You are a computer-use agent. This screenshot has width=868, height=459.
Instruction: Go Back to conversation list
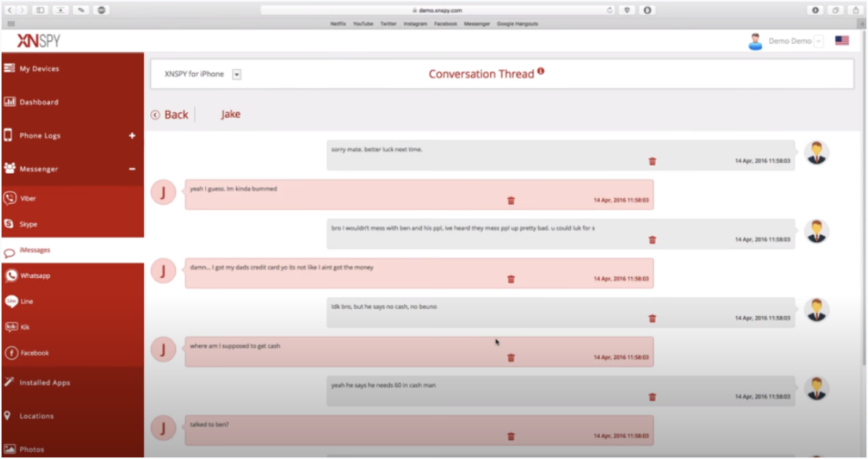pos(170,115)
